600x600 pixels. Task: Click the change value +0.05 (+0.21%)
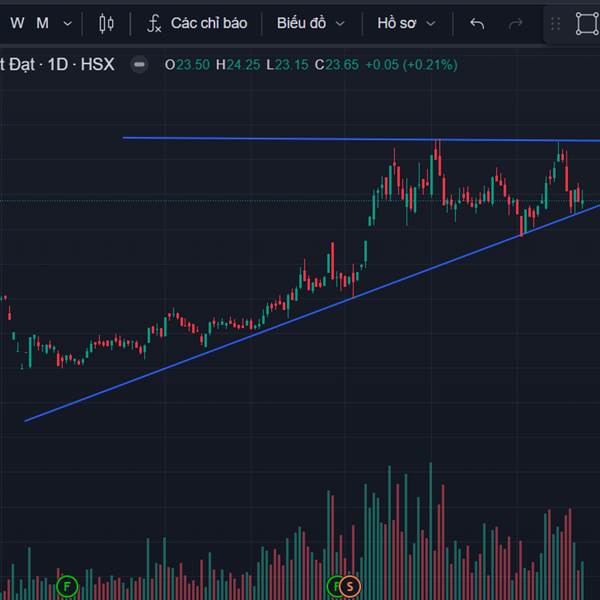coord(412,65)
